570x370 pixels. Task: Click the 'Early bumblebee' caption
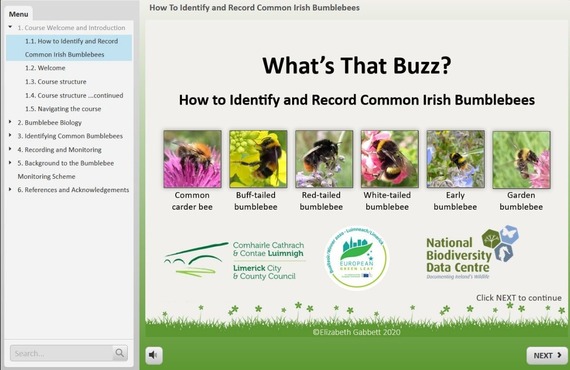tap(455, 201)
